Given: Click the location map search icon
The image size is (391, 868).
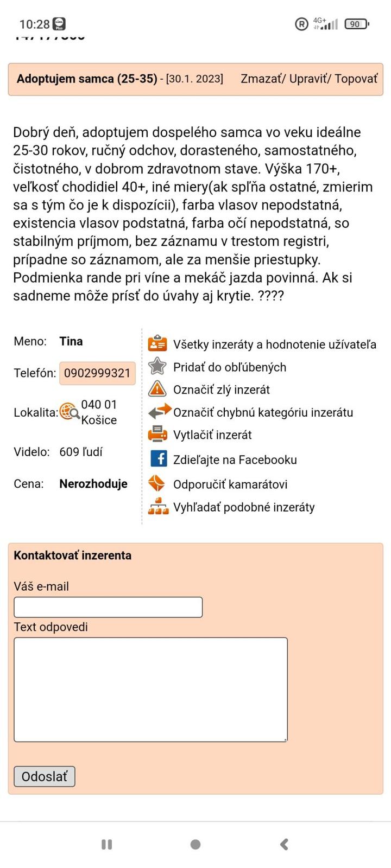Looking at the screenshot, I should [70, 412].
